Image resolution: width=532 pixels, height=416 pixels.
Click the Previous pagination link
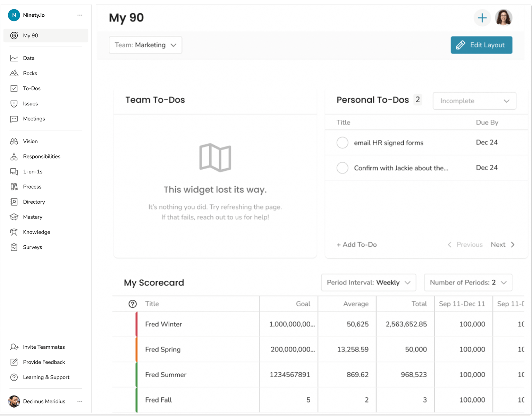tap(465, 245)
